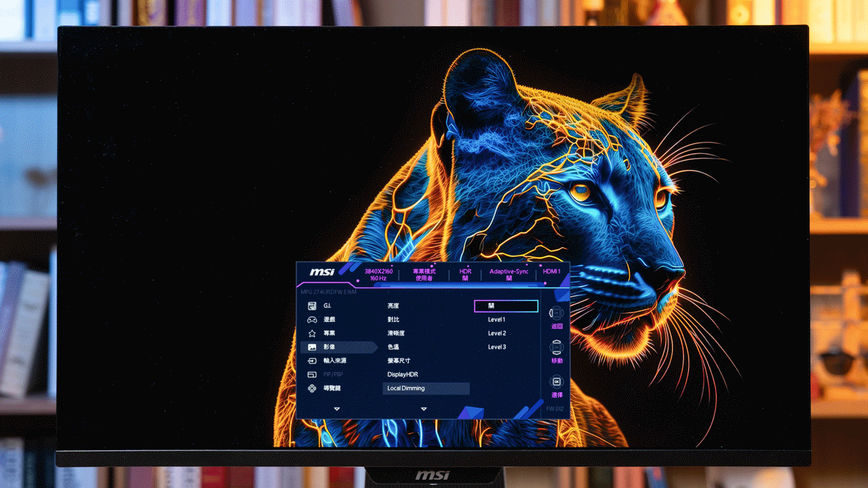Click the msi logo on monitor stand
Image resolution: width=868 pixels, height=488 pixels.
(432, 476)
